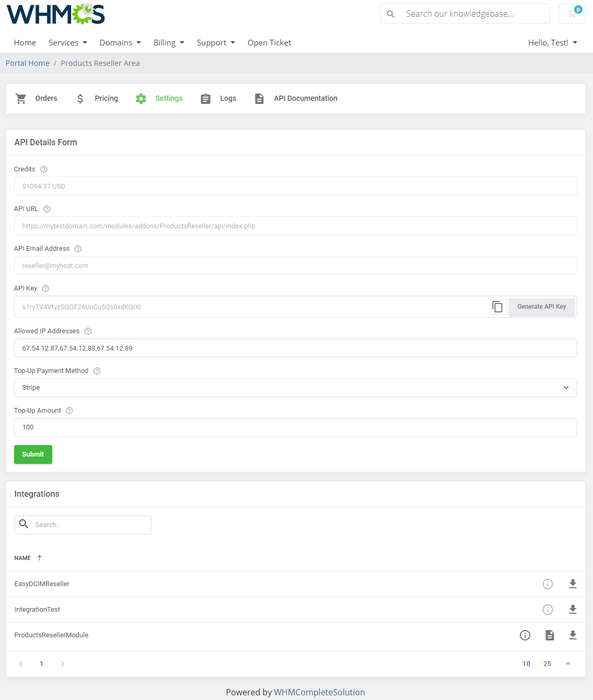Click the Generate API Key button

(541, 307)
